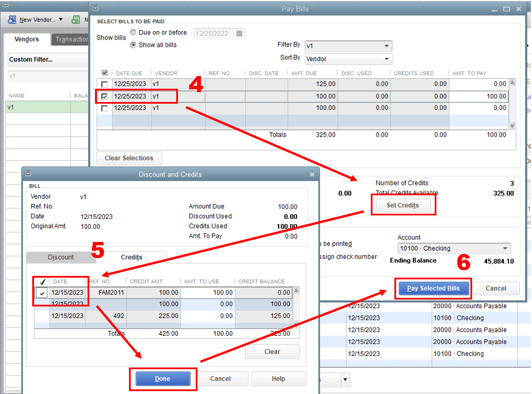
Task: Click the AMT. DUE column header
Action: 303,73
